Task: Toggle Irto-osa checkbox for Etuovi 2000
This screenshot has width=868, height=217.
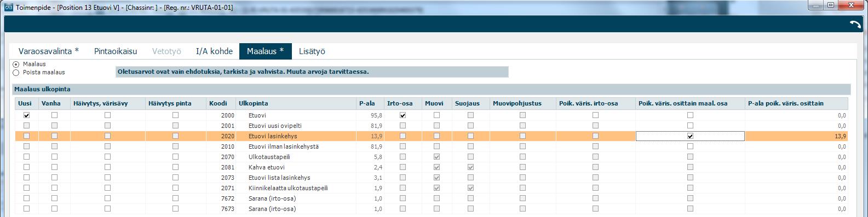Action: click(403, 115)
